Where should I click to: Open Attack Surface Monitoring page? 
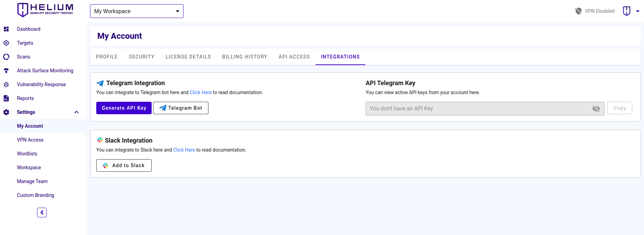click(x=45, y=71)
